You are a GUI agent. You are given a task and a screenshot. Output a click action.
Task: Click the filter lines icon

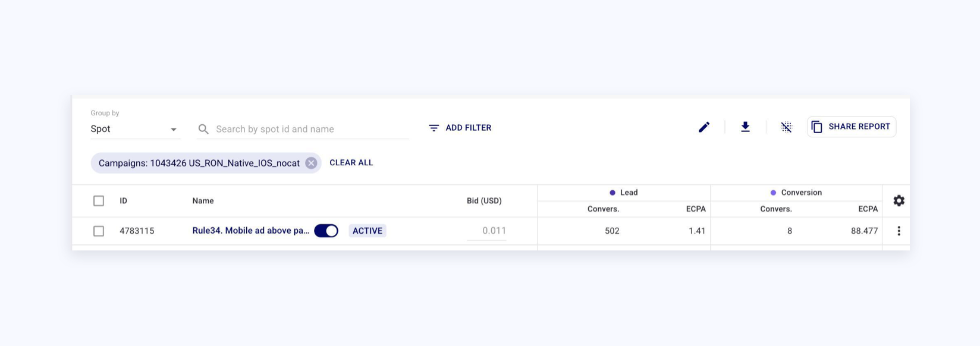tap(434, 128)
